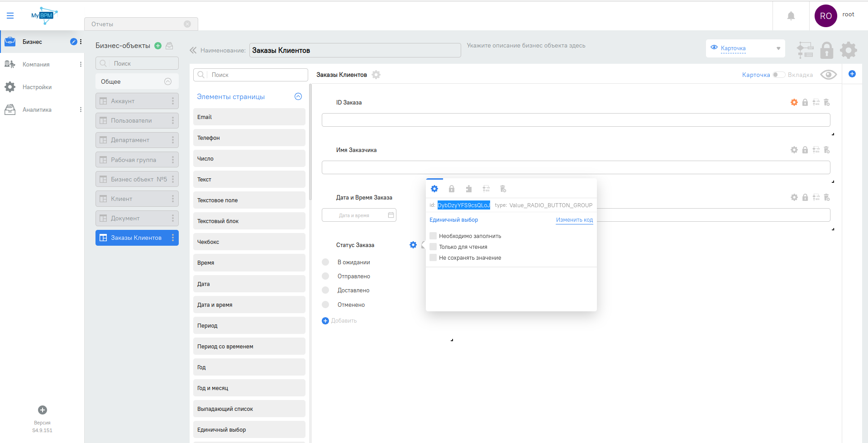Image resolution: width=868 pixels, height=443 pixels.
Task: Click Добавить to add an option
Action: pos(339,321)
